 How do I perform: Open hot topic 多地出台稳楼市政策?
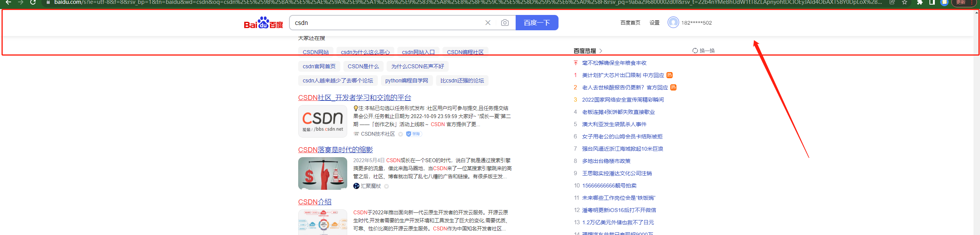(606, 161)
